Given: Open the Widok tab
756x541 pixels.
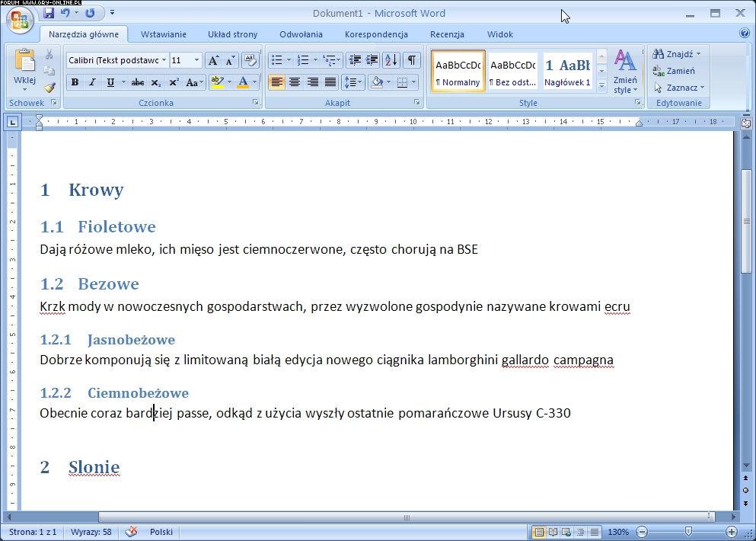Looking at the screenshot, I should point(500,34).
